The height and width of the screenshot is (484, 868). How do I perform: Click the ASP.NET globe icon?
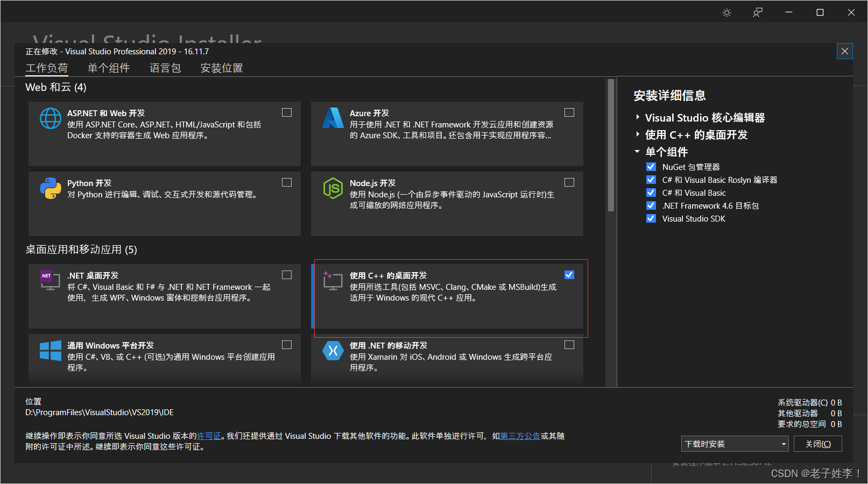click(51, 118)
